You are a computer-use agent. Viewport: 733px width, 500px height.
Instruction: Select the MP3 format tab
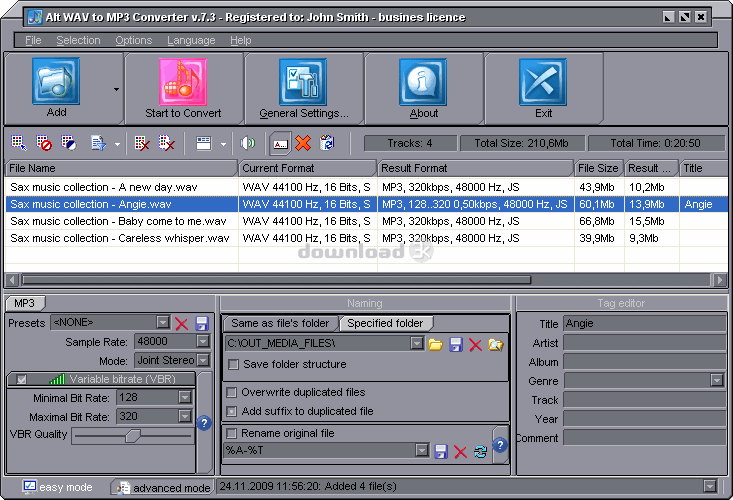pyautogui.click(x=24, y=303)
